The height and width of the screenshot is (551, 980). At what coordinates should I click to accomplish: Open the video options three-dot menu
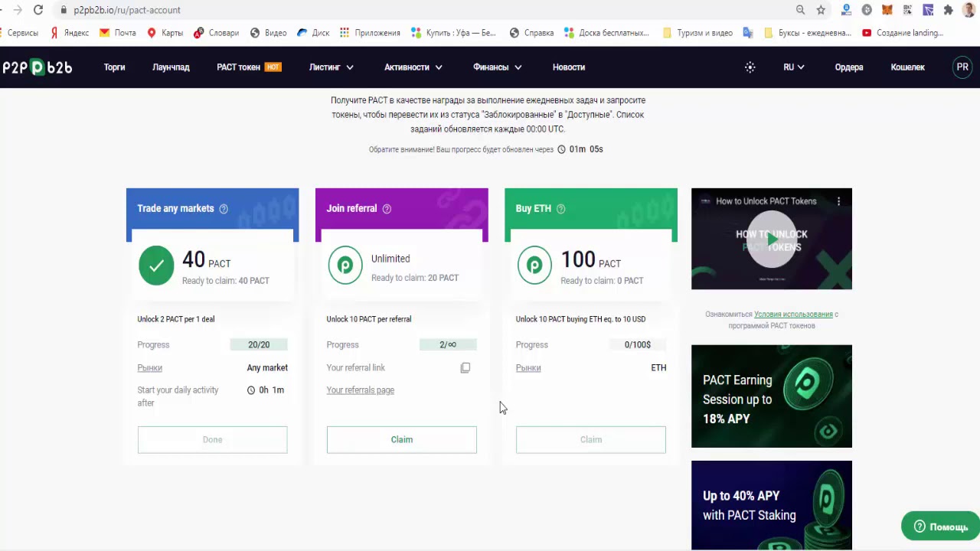pyautogui.click(x=838, y=201)
